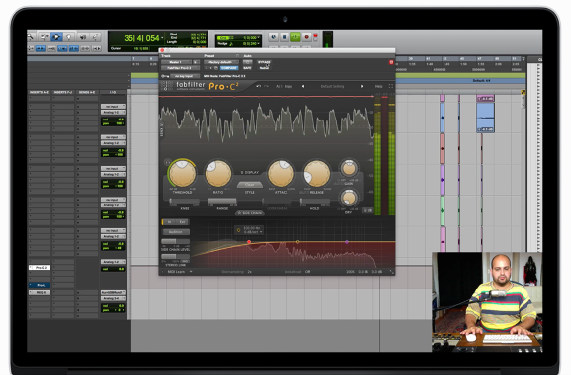The image size is (571, 375).
Task: Click the Attack knob
Action: point(281,173)
